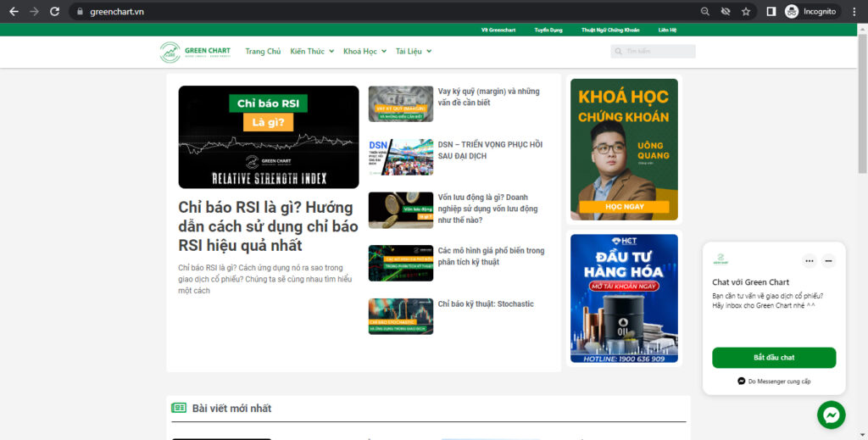Viewport: 868px width, 440px height.
Task: Click the page vertical scrollbar
Action: [862, 105]
